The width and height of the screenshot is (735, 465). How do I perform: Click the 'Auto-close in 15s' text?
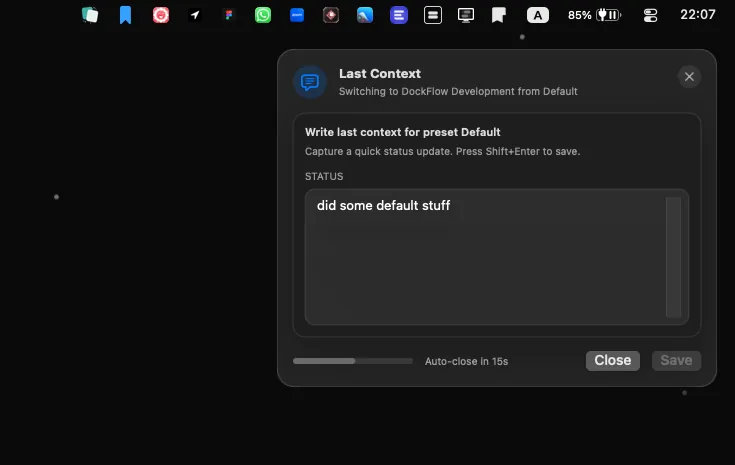466,361
